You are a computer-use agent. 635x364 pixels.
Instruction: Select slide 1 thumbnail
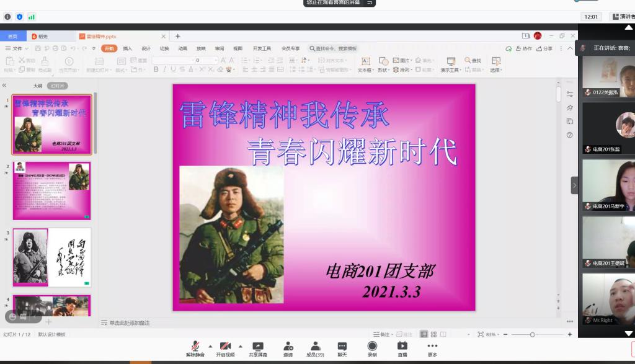[52, 124]
